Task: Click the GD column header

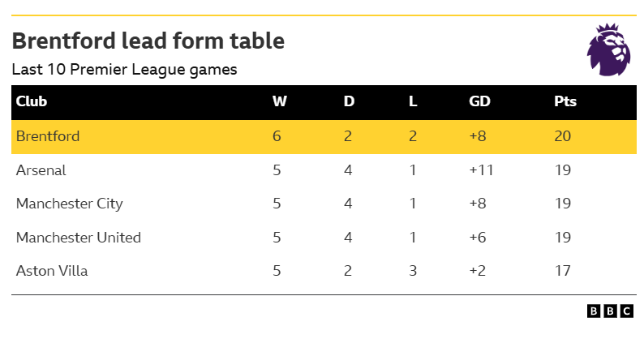Action: point(479,102)
